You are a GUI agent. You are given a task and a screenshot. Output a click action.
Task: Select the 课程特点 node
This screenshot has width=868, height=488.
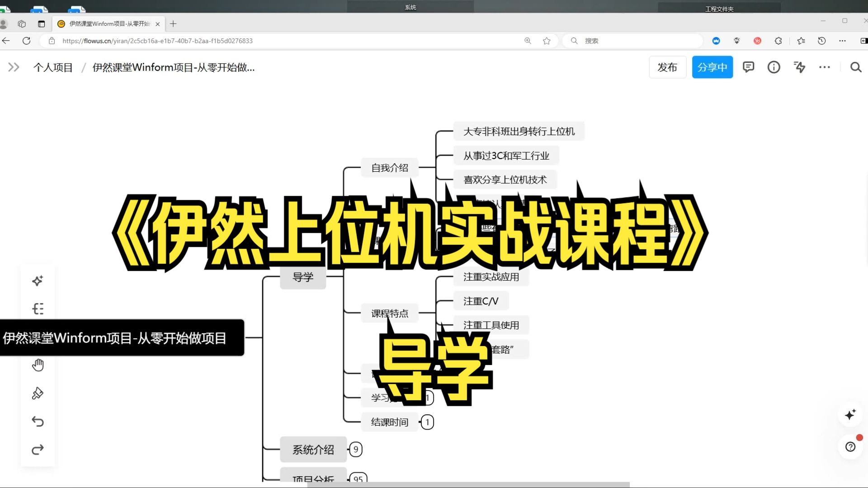[390, 313]
